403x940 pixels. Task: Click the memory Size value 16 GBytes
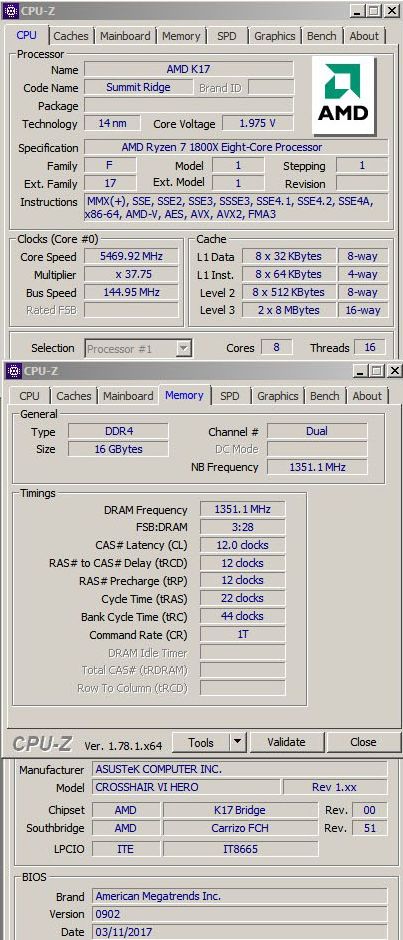pos(118,449)
